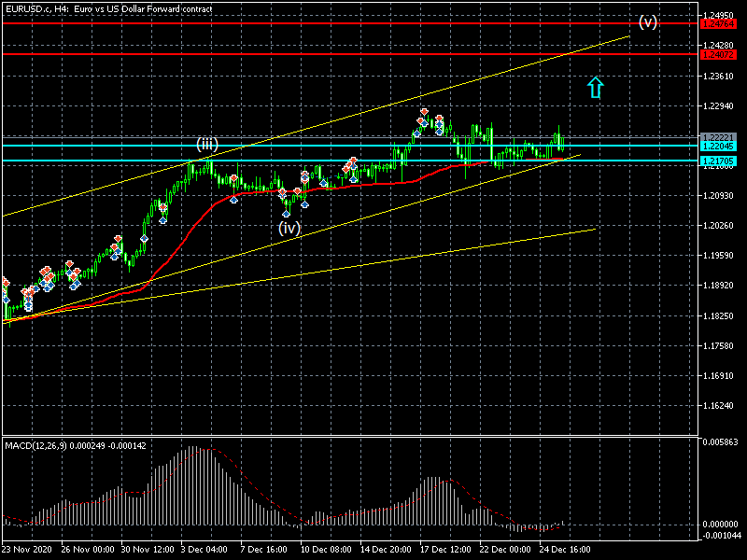Click the cyan up arrow marker
This screenshot has width=747, height=560.
(595, 87)
